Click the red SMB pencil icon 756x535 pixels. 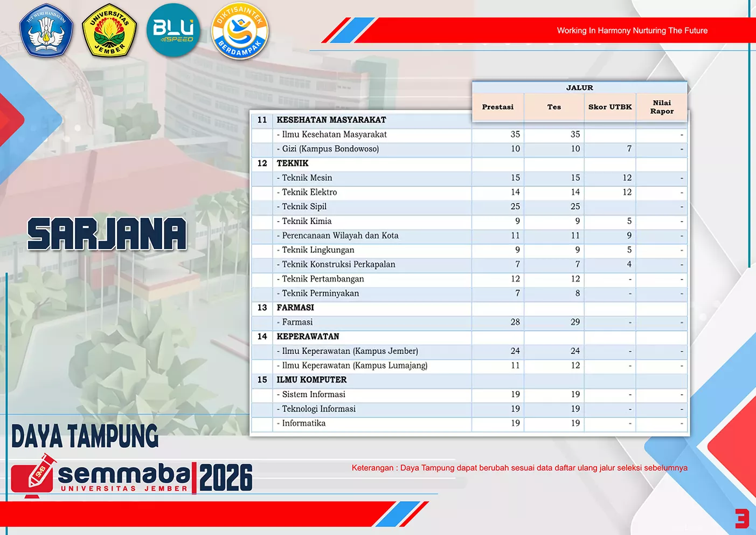(33, 475)
